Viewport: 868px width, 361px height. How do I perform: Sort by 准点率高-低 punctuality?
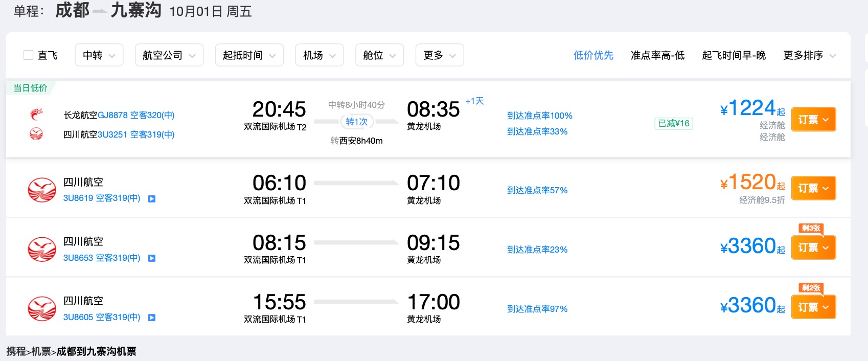(657, 55)
